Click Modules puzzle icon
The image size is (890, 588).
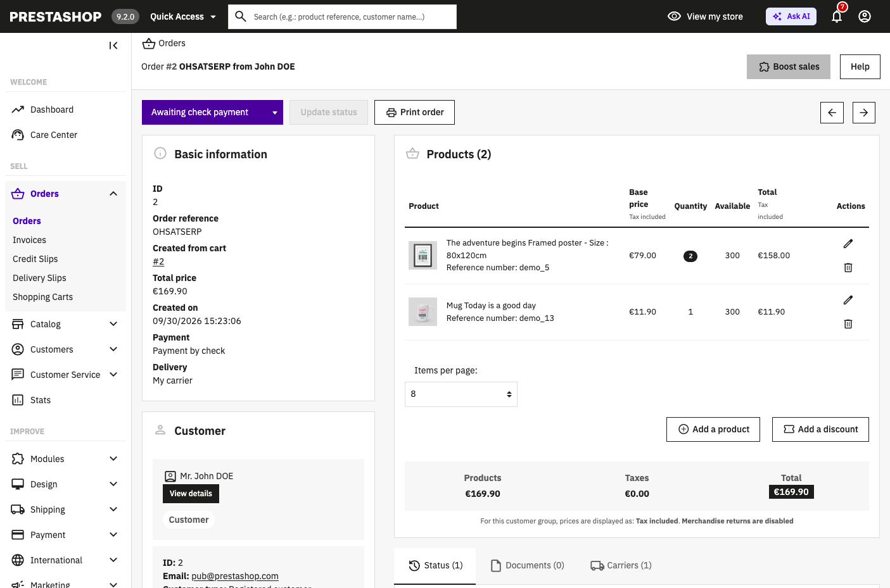click(x=18, y=459)
